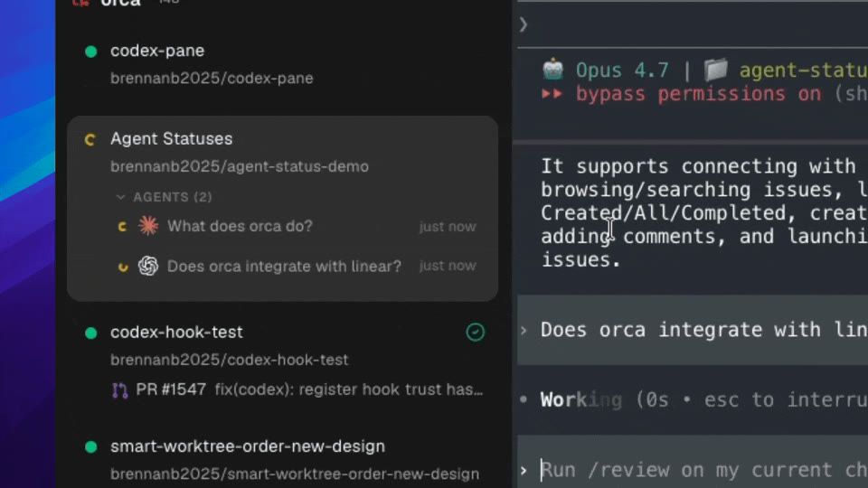Click the green status dot beside codex-pane

[x=91, y=52]
